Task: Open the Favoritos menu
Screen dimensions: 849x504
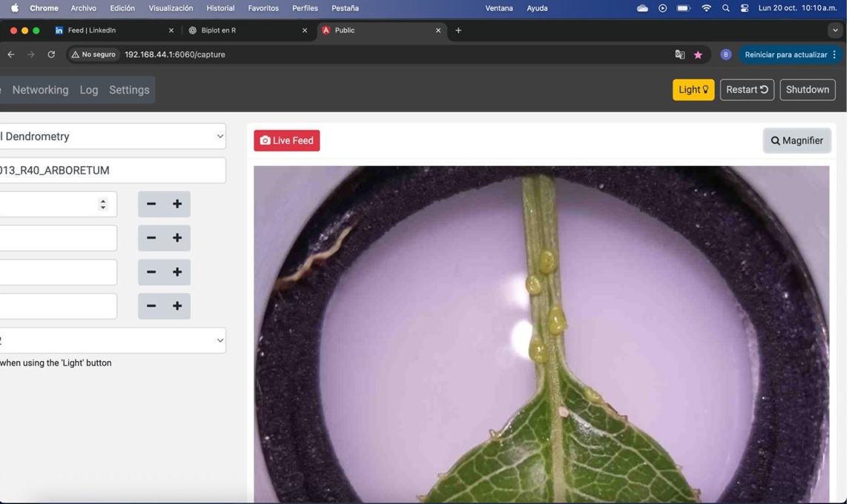Action: 263,8
